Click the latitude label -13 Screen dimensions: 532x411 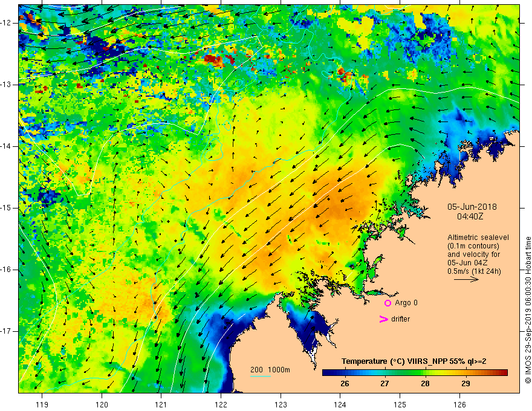pos(7,85)
